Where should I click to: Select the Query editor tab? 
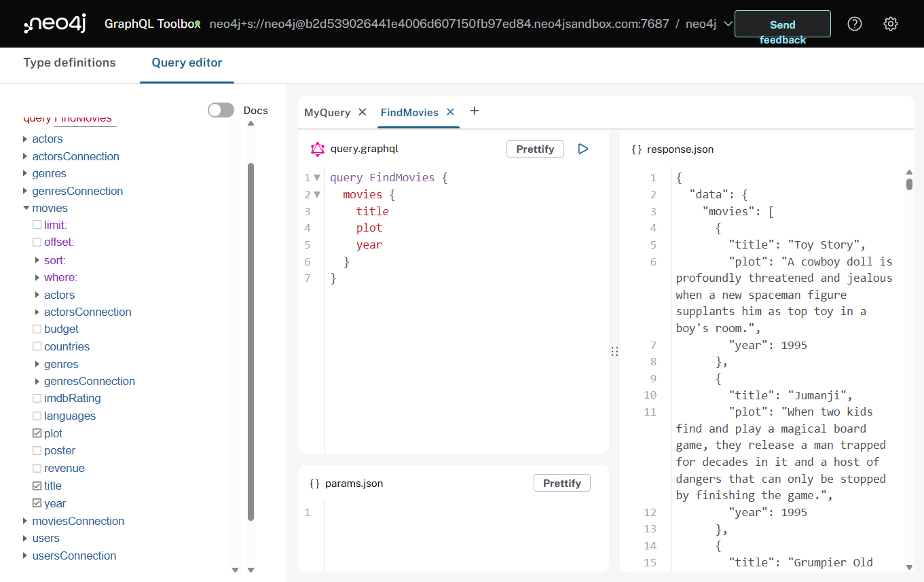coord(187,62)
